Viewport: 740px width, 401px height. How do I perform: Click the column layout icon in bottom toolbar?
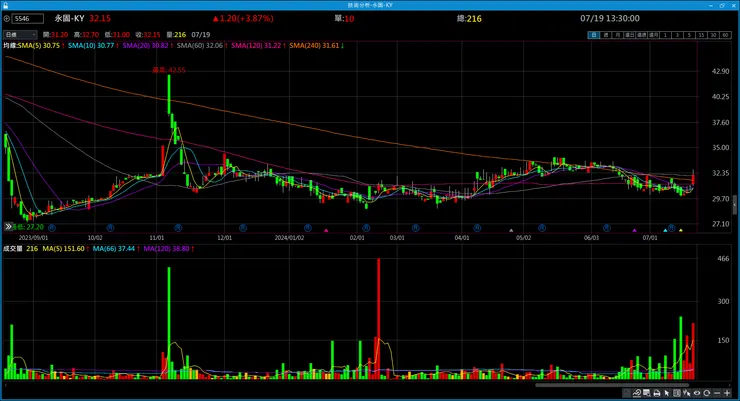coord(677,393)
